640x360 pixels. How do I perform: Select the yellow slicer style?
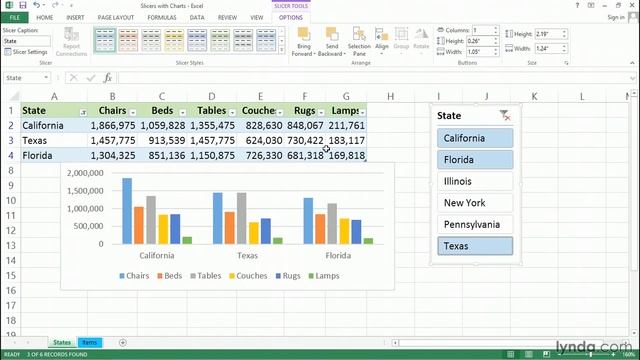click(174, 40)
